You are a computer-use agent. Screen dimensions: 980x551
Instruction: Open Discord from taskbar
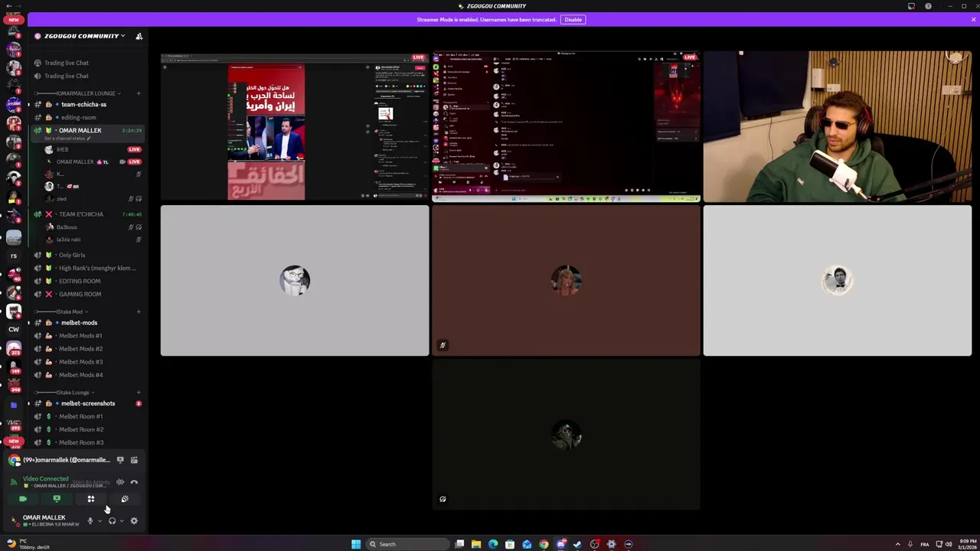click(x=561, y=544)
